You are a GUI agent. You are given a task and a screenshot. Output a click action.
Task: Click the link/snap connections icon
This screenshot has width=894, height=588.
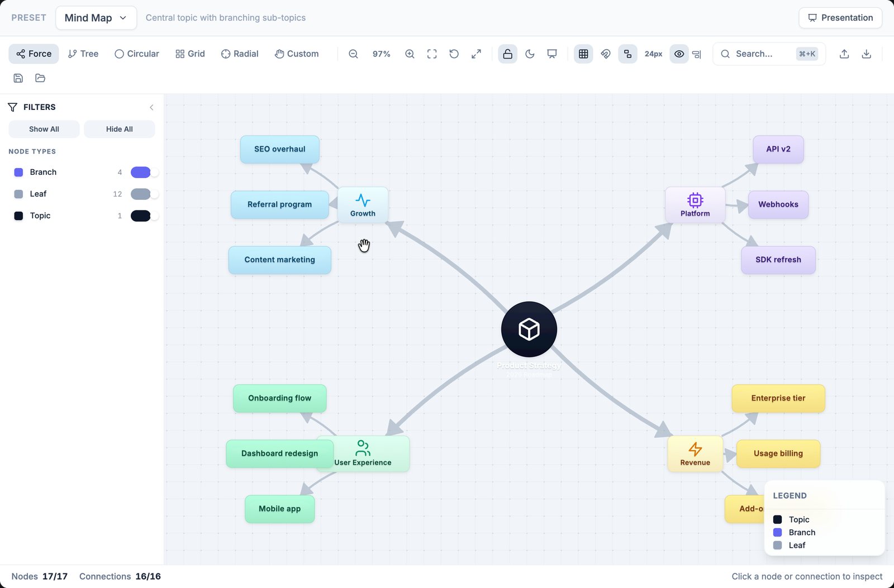pos(606,54)
